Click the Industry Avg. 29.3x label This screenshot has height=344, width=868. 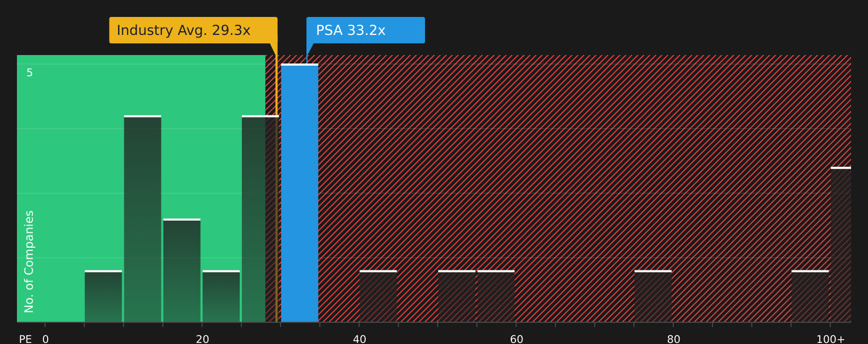193,30
